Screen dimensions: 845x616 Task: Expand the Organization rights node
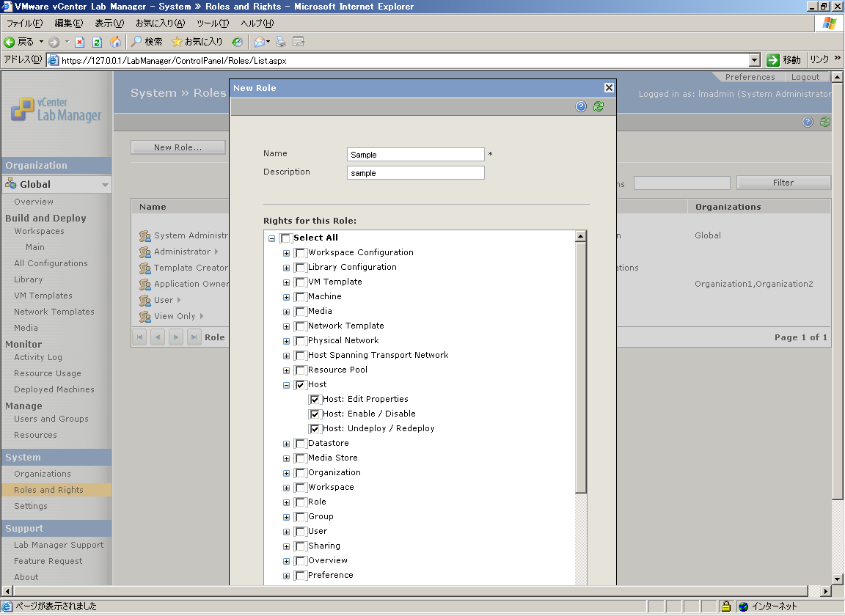[286, 473]
